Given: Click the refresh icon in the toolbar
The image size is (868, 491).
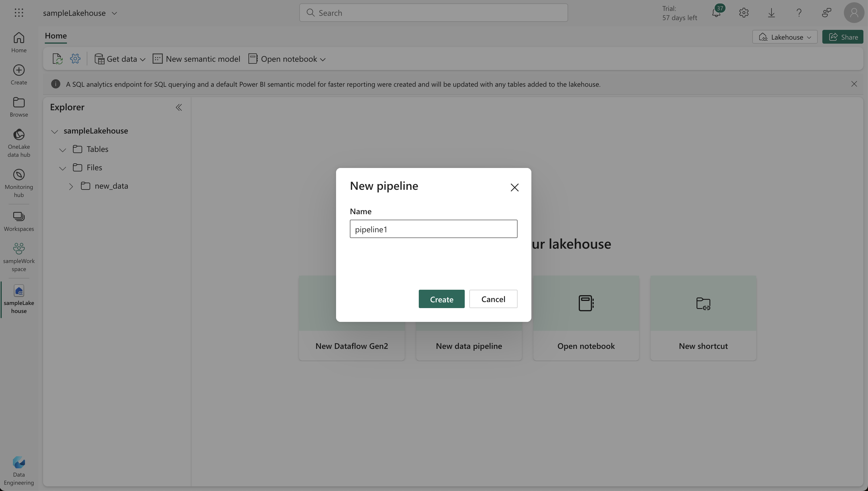Looking at the screenshot, I should coord(58,59).
